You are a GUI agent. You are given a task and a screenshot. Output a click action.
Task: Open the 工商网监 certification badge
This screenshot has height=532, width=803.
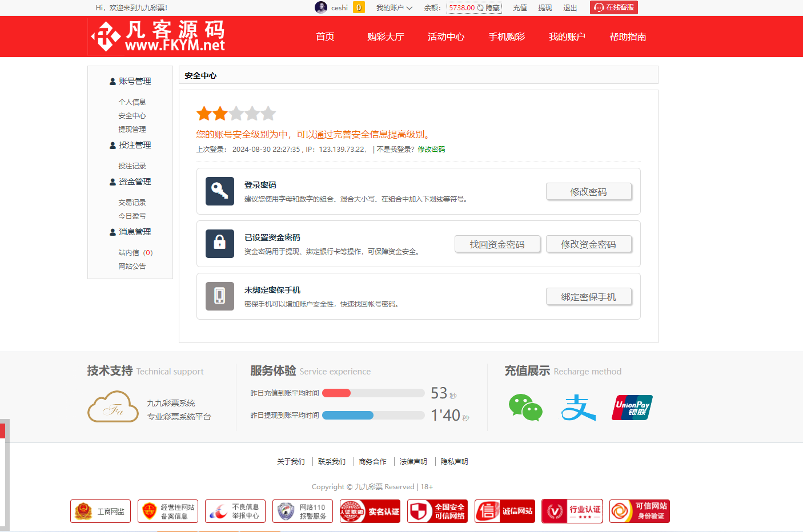[x=100, y=511]
